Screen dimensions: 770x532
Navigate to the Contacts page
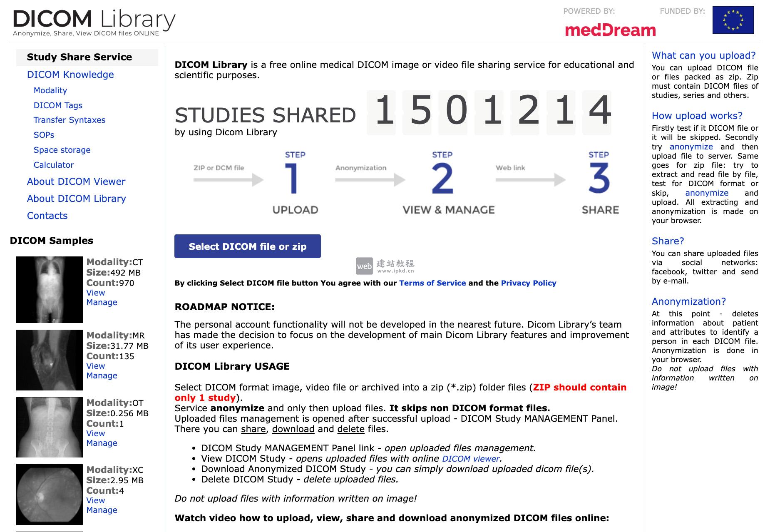point(47,216)
